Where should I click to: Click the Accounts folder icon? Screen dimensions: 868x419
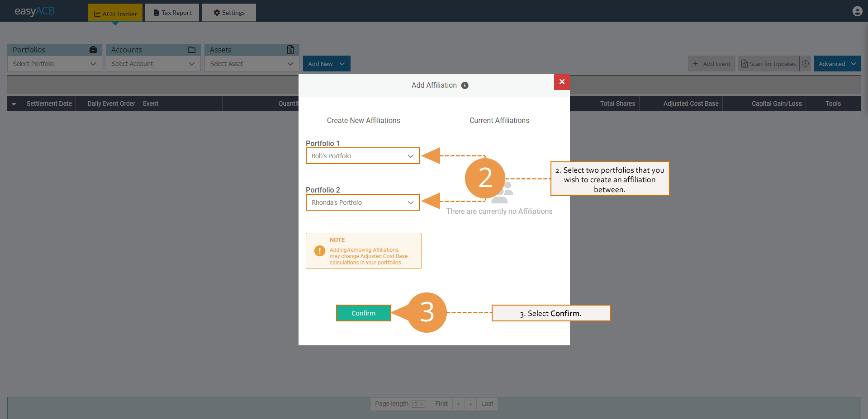click(192, 50)
